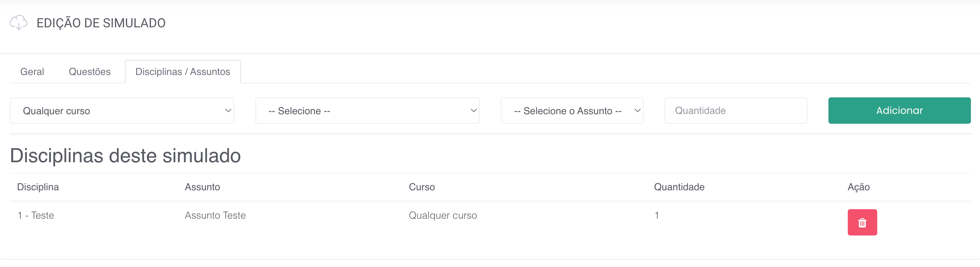Click the Curso column header
Viewport: 980px width, 267px height.
tap(422, 187)
